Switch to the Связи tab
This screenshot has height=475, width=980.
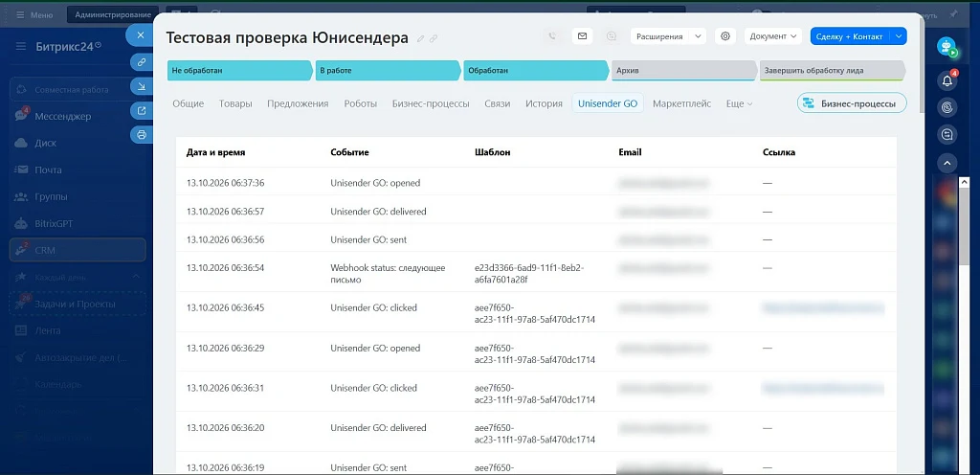tap(498, 103)
